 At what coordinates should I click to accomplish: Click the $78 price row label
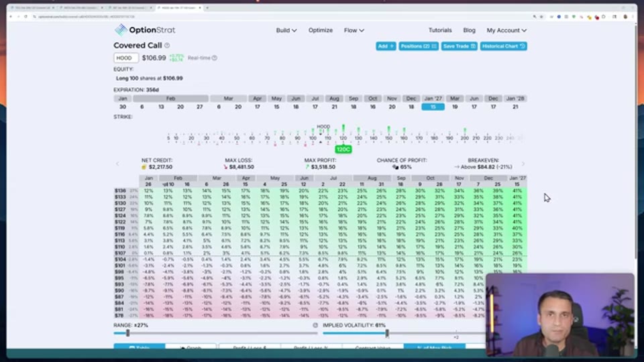click(119, 316)
